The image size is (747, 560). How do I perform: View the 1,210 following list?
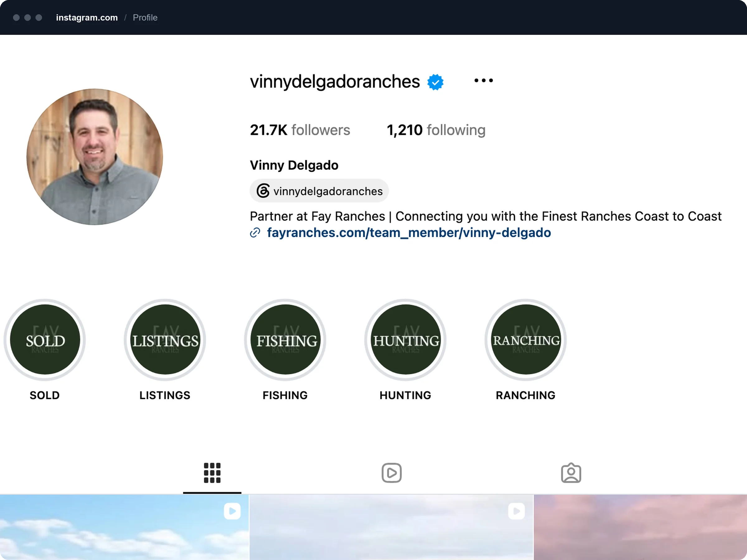[x=436, y=130]
